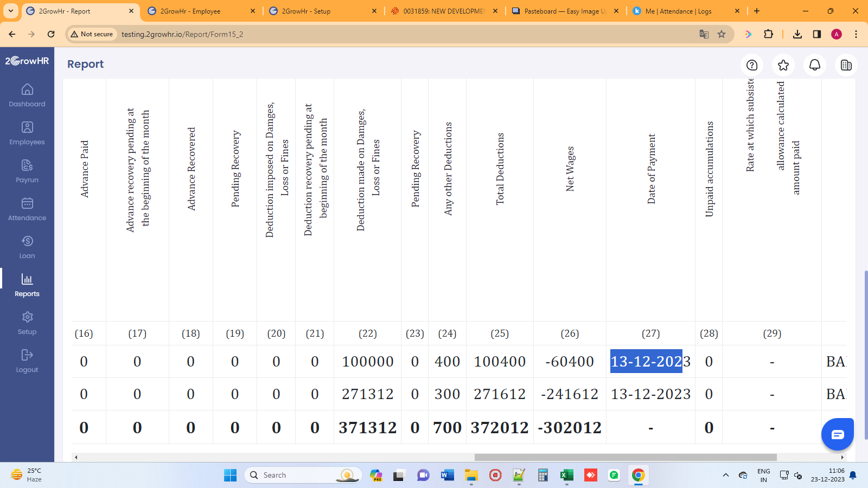Viewport: 868px width, 488px height.
Task: Switch to 0031859 NEW DEVELOPMENT tab
Action: [444, 11]
